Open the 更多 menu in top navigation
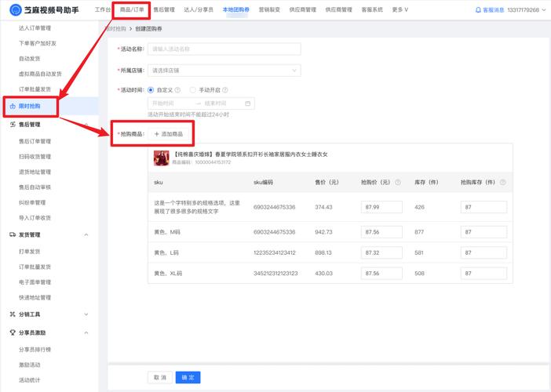Image resolution: width=551 pixels, height=392 pixels. tap(400, 10)
